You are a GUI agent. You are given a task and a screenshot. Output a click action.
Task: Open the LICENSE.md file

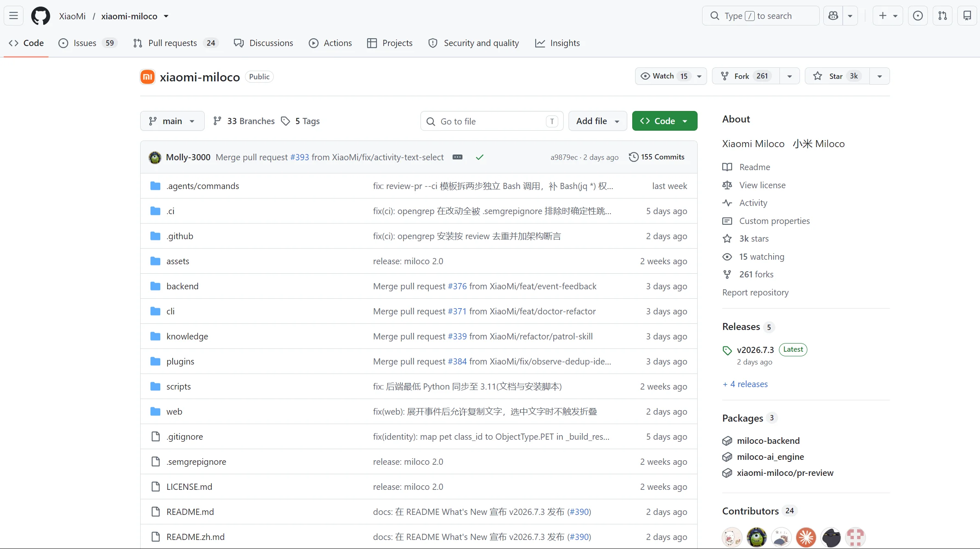(x=189, y=487)
